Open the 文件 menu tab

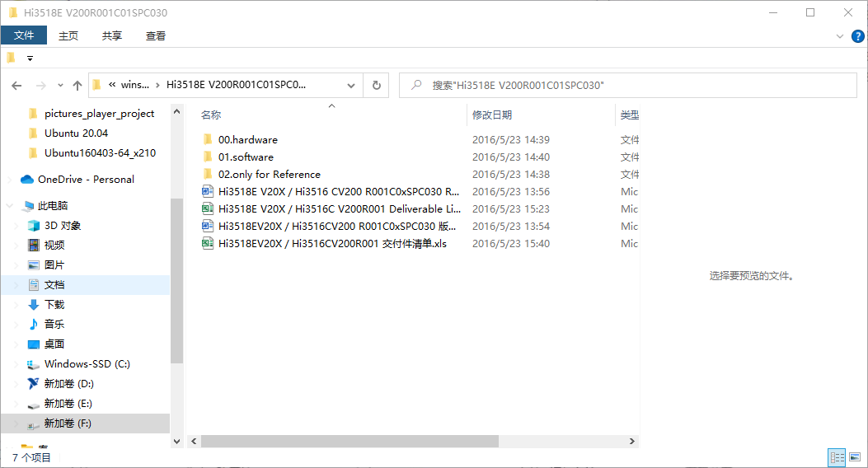click(x=24, y=35)
